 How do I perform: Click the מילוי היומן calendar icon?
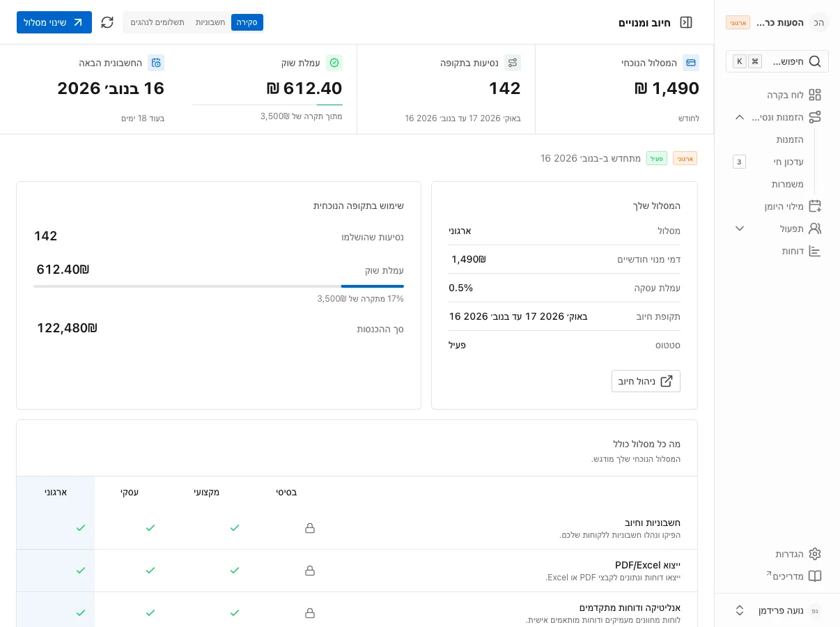[815, 206]
